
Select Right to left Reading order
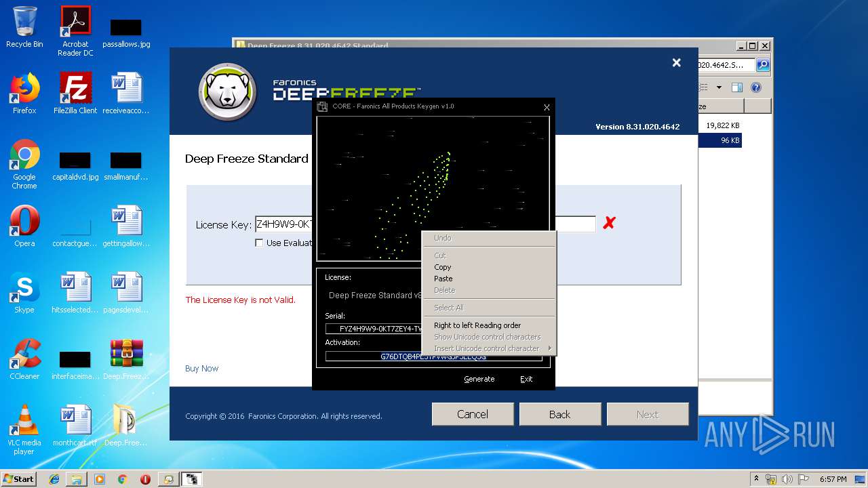pyautogui.click(x=477, y=325)
